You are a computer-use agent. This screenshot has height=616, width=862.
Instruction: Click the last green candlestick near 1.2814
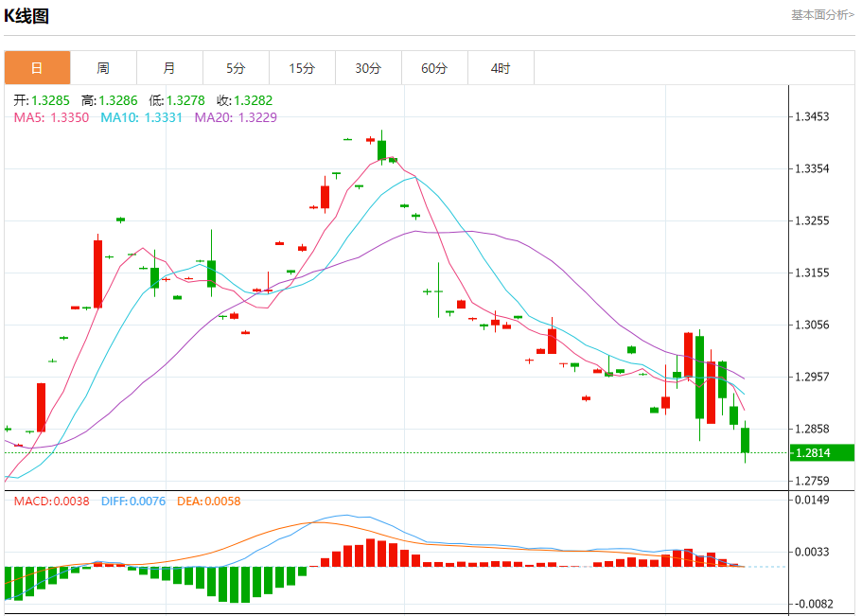click(x=745, y=441)
